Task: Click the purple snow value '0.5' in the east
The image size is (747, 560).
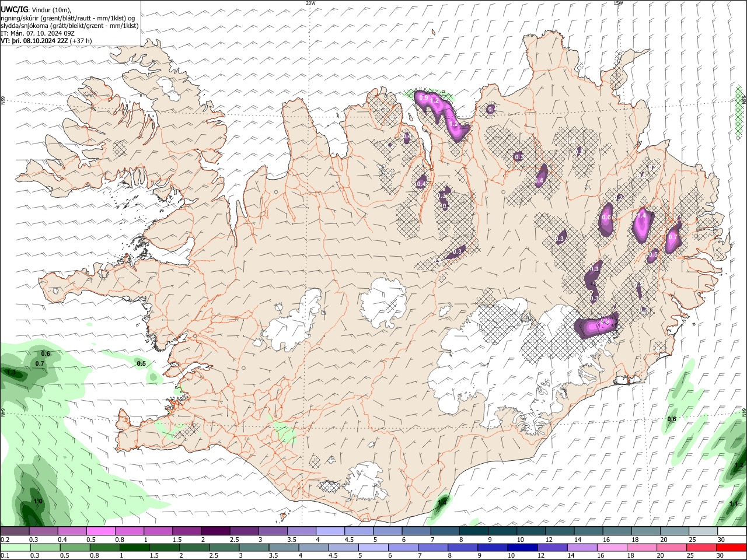Action: tap(654, 254)
